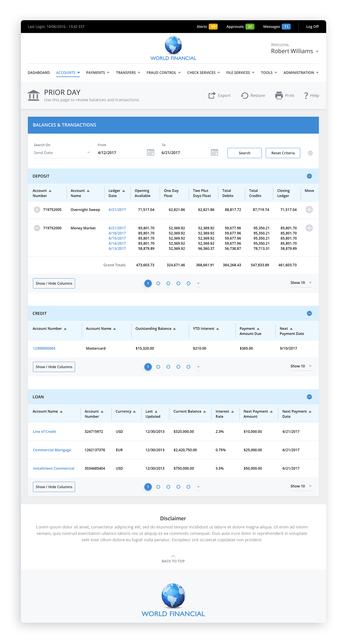Go to page 2 in Deposit pagination
This screenshot has width=346, height=644.
click(x=158, y=283)
